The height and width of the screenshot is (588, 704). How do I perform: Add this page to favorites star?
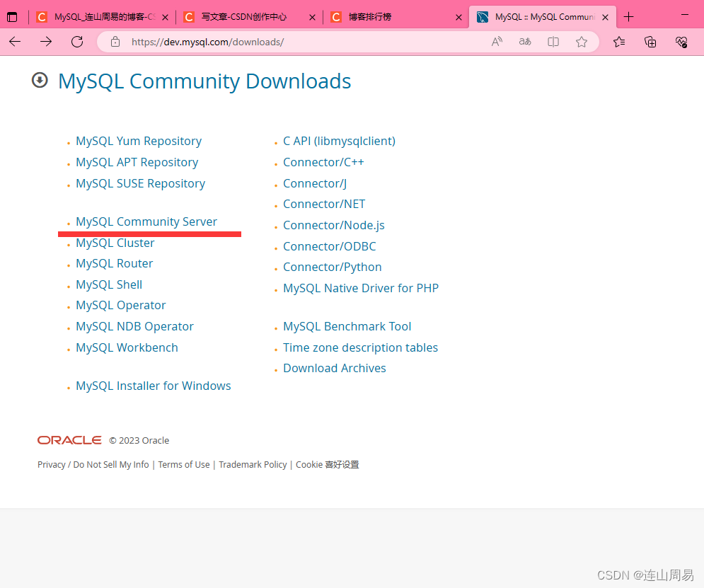(x=582, y=42)
